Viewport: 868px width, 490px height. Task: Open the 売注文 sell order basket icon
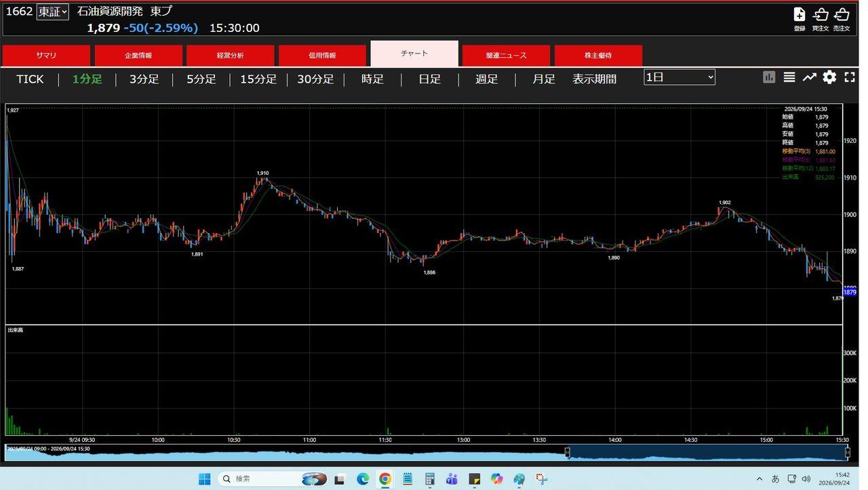[842, 15]
